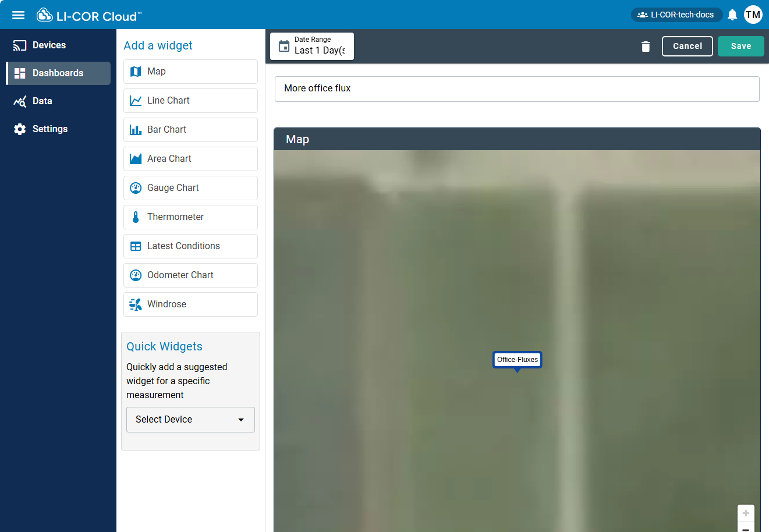Add a Line Chart widget

(190, 101)
